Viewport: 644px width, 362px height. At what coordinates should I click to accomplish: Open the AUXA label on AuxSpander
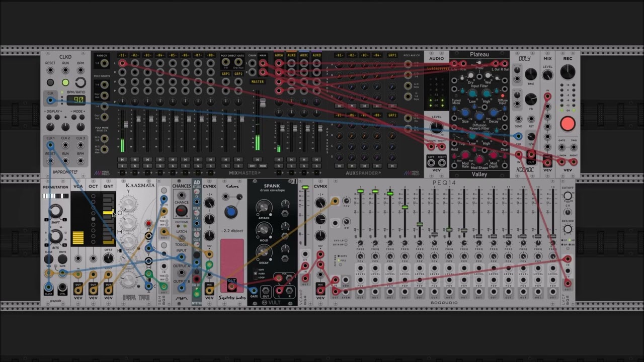pos(278,55)
